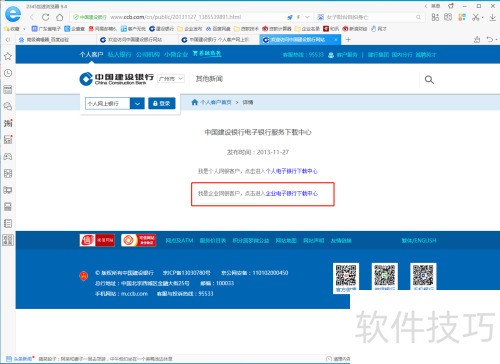Click the undo closed tab arrow icon
The image size is (500, 364).
(490, 39)
